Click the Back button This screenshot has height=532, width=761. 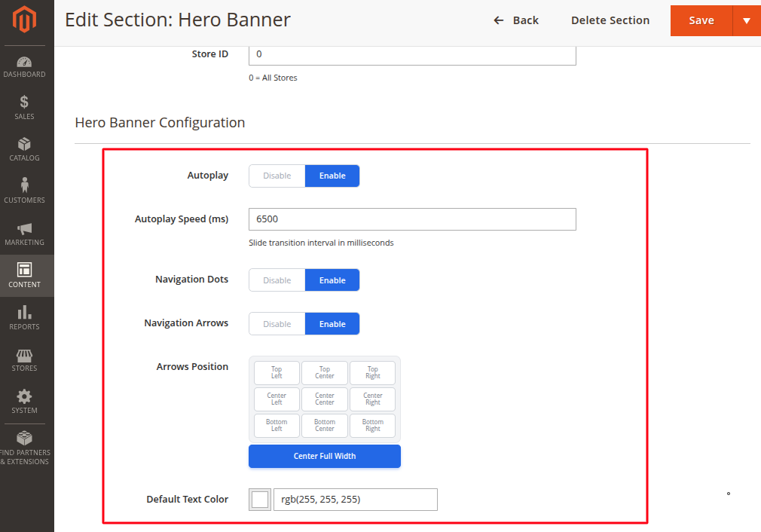pos(516,20)
